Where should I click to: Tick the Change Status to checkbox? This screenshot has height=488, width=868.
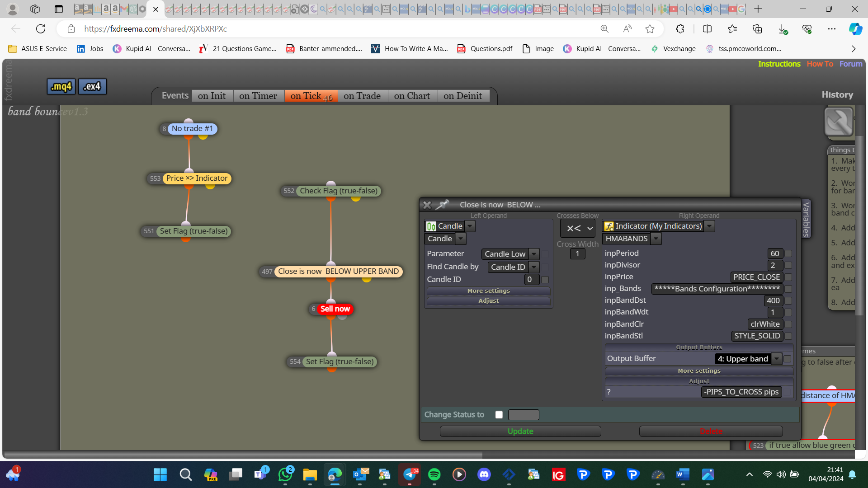click(499, 415)
